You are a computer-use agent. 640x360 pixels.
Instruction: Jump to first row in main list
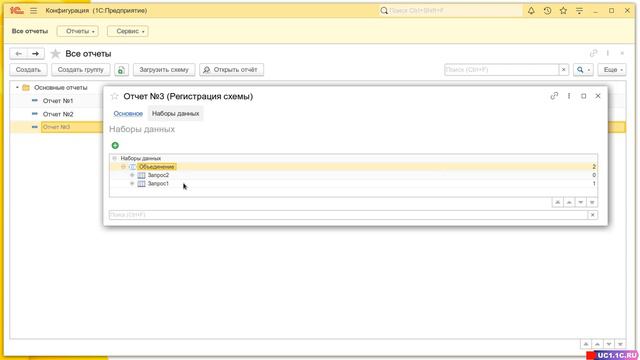586,344
